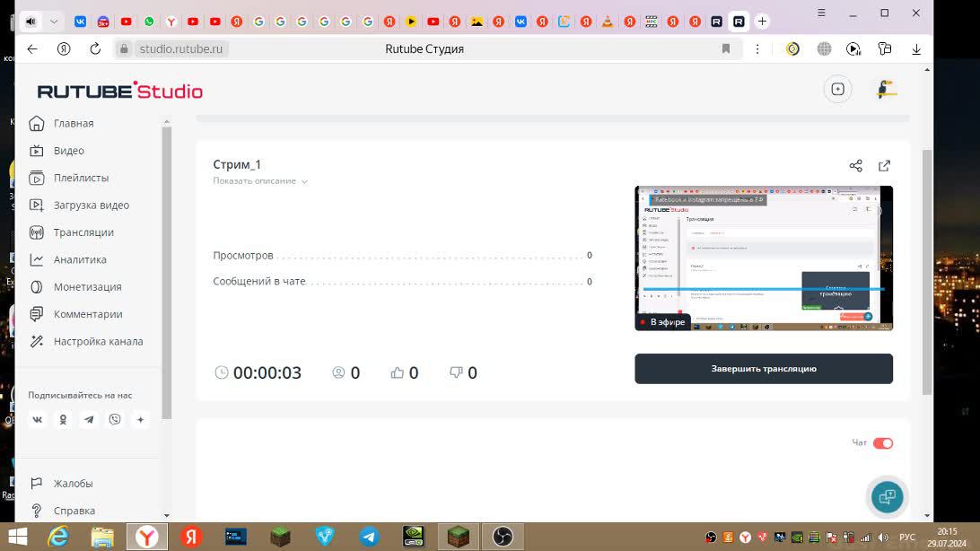Viewport: 980px width, 551px height.
Task: Open the browser downloads arrow icon
Action: pyautogui.click(x=916, y=48)
